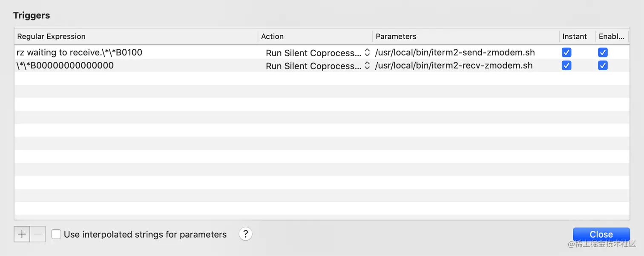Open triggers help via the question mark icon
644x256 pixels.
click(245, 234)
